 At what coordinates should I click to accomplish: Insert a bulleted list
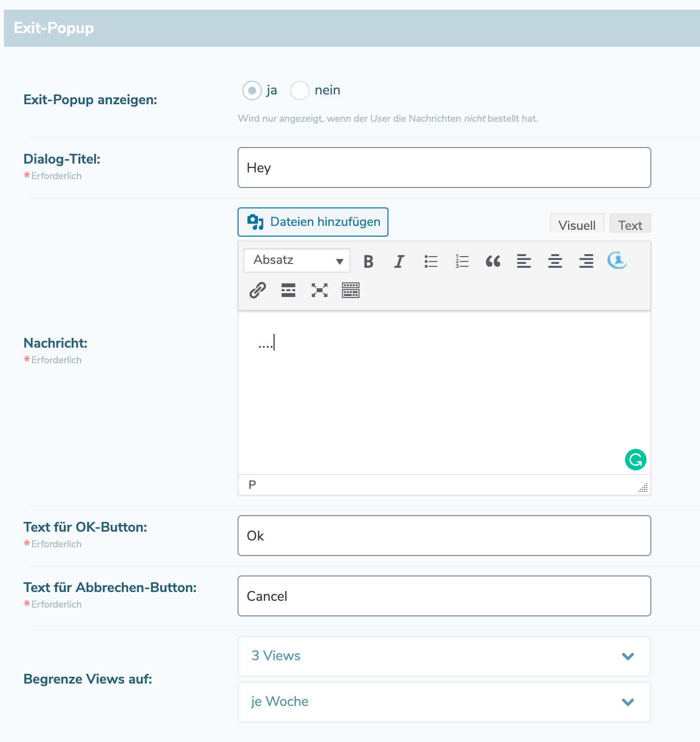(x=431, y=261)
